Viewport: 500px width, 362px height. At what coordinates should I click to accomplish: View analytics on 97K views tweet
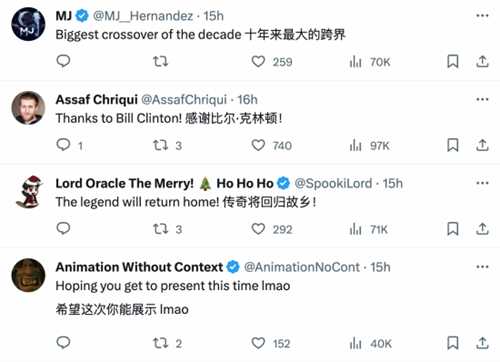369,146
